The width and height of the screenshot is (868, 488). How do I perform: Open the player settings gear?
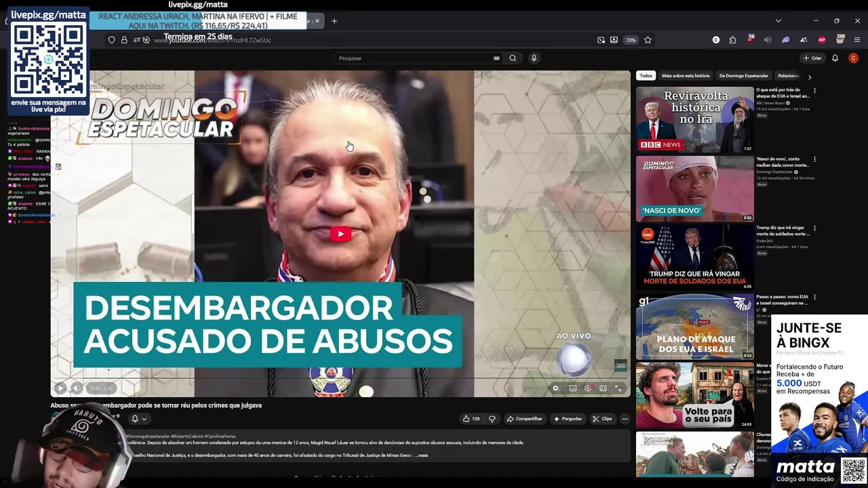point(588,388)
